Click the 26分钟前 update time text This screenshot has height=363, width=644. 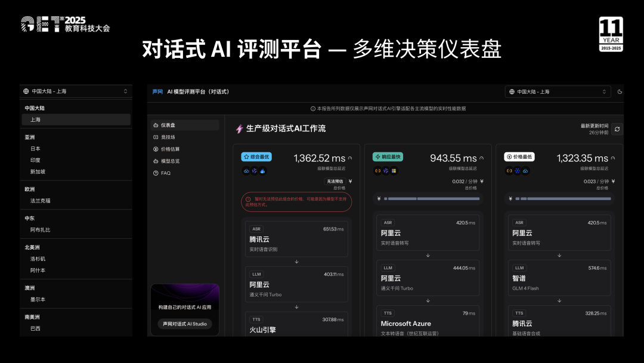[x=599, y=133]
